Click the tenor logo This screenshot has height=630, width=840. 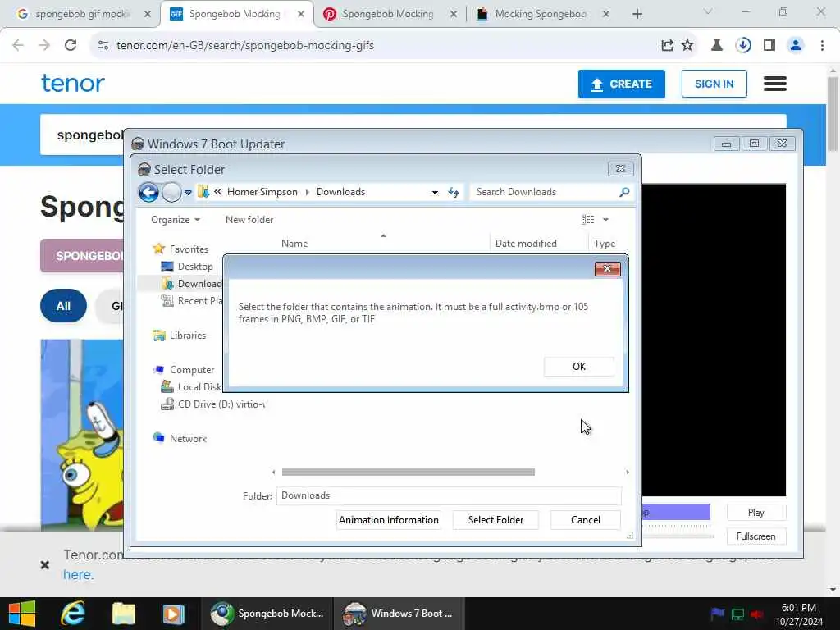pyautogui.click(x=73, y=83)
